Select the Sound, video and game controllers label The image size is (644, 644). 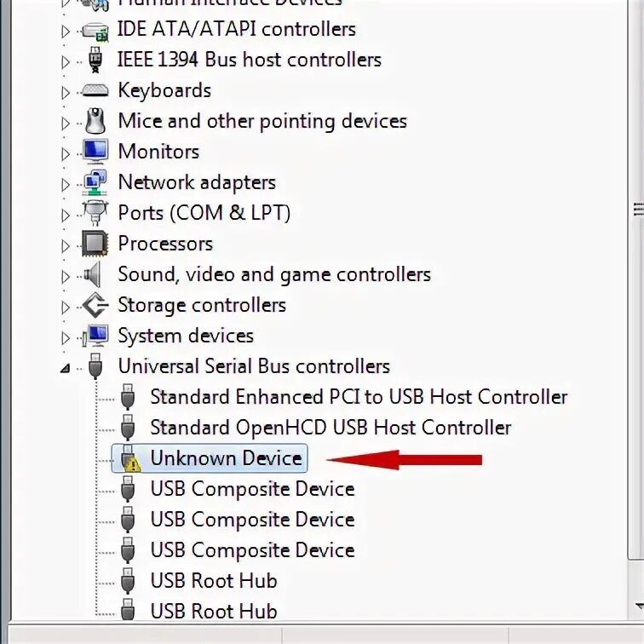point(273,274)
